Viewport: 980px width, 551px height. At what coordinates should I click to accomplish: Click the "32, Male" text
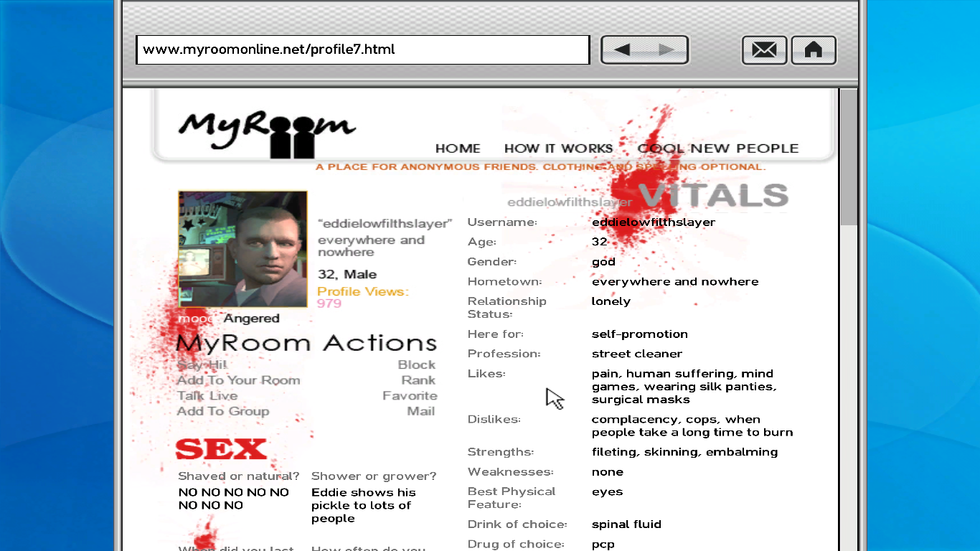pyautogui.click(x=347, y=275)
